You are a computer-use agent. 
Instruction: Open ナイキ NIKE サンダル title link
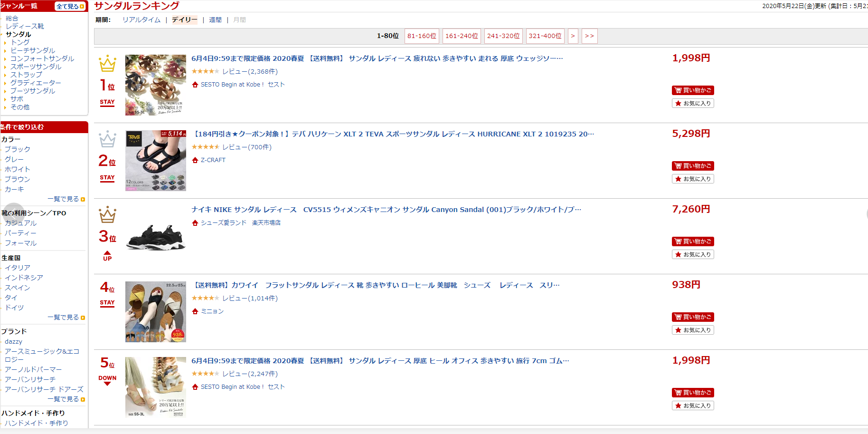(x=386, y=210)
